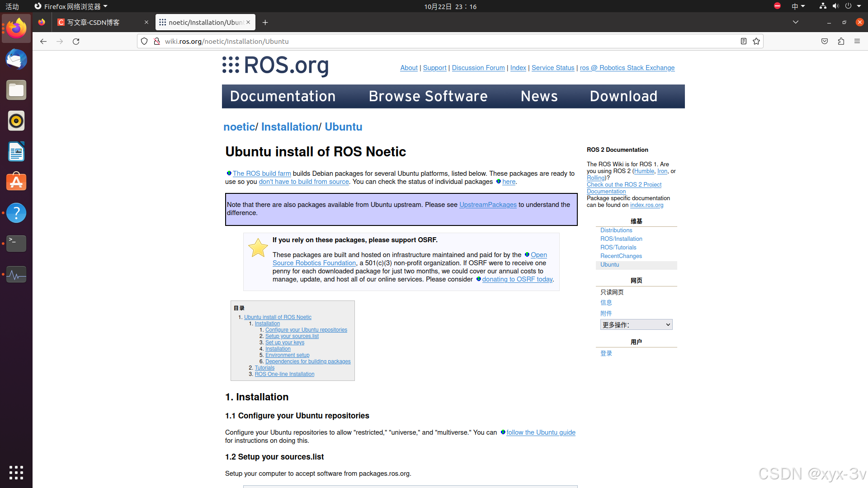
Task: Follow the Ubuntu guide link
Action: pos(541,432)
